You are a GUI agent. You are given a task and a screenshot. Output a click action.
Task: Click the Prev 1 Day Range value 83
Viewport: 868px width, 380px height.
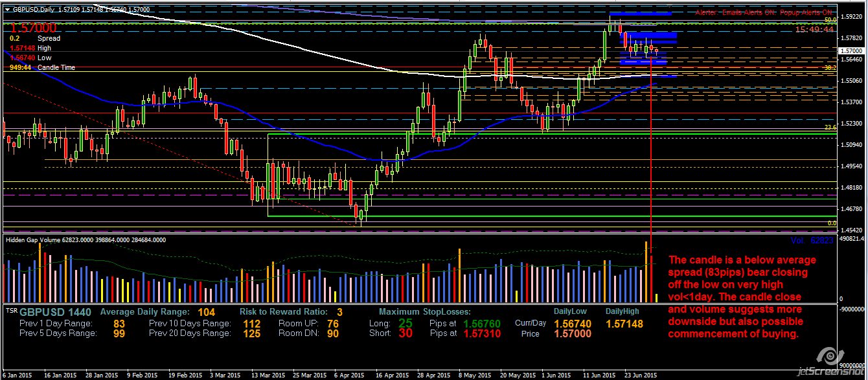119,324
